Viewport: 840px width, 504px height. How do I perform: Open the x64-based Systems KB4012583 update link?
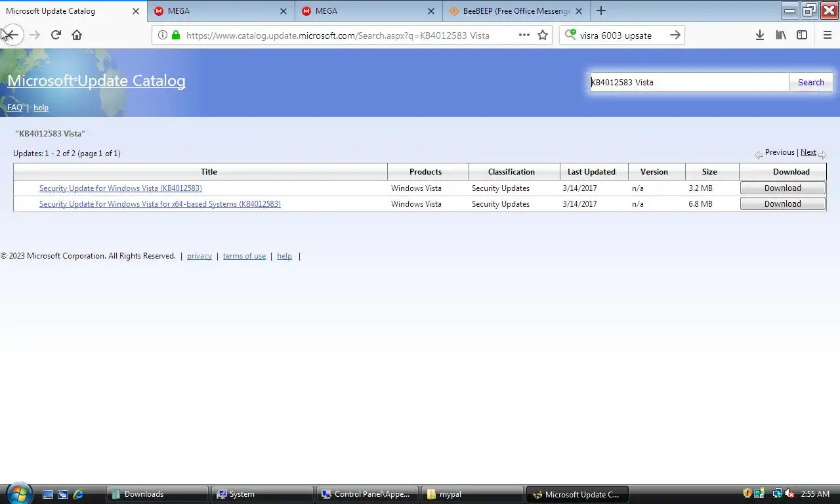(160, 204)
